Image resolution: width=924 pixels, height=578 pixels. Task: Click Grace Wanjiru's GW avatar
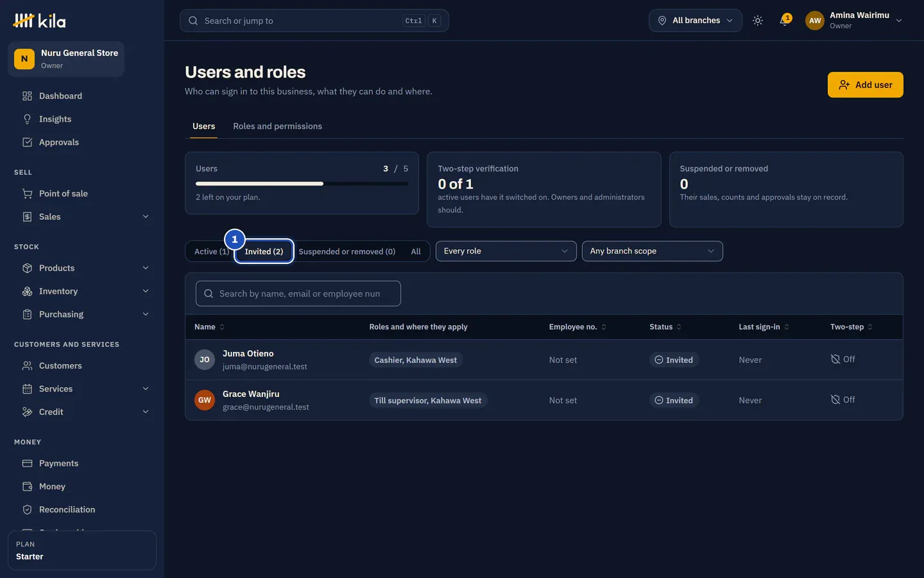pos(205,400)
